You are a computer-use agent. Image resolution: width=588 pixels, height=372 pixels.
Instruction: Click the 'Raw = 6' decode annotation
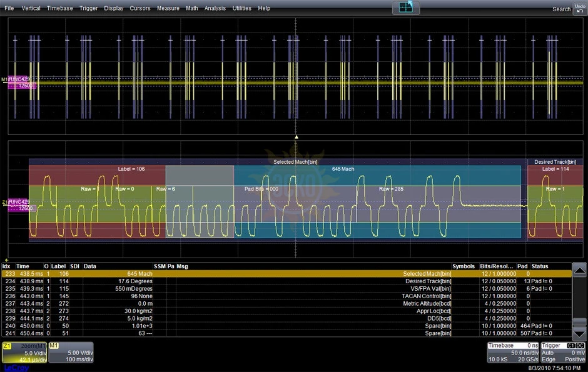click(166, 189)
